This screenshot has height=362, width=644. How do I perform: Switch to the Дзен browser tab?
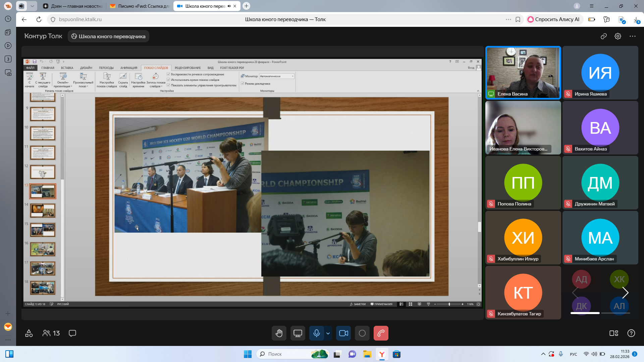pos(73,6)
